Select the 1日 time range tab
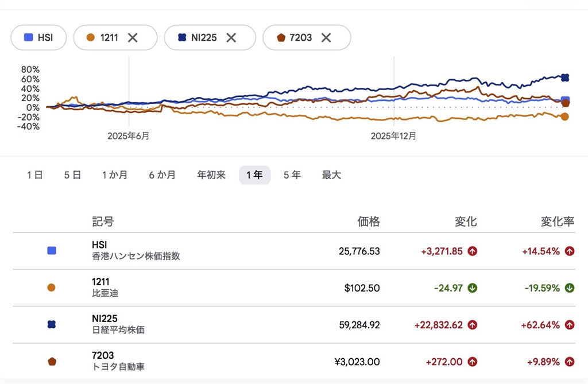 pyautogui.click(x=34, y=174)
